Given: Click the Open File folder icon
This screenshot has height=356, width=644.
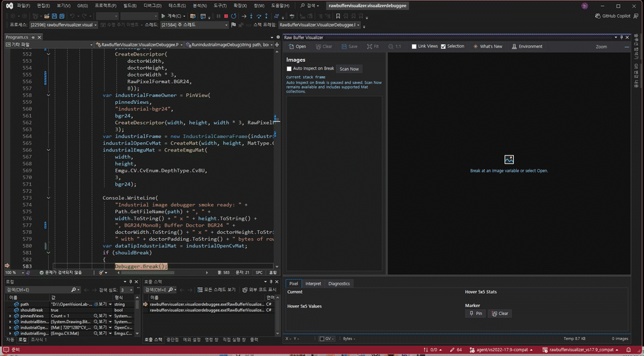Looking at the screenshot, I should 47,16.
